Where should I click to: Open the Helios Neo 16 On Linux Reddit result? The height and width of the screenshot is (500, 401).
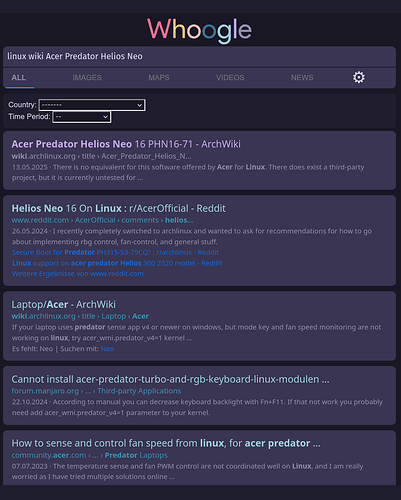pyautogui.click(x=119, y=208)
